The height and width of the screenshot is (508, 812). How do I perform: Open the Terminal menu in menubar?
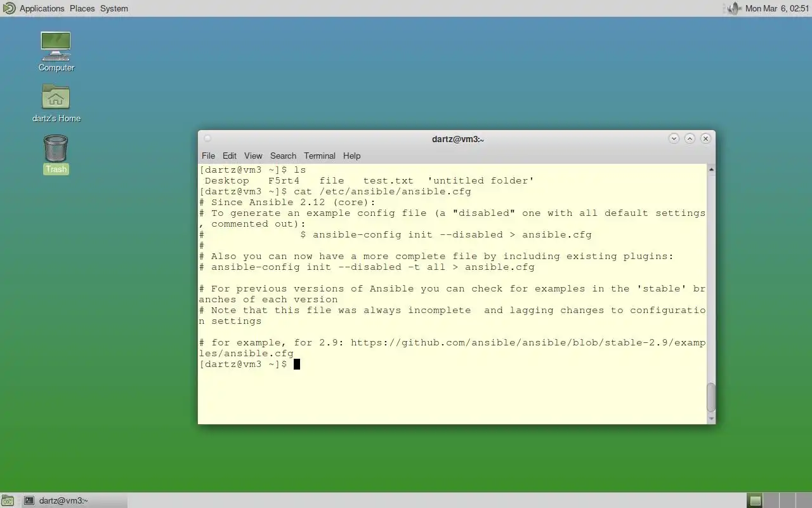[x=319, y=156]
